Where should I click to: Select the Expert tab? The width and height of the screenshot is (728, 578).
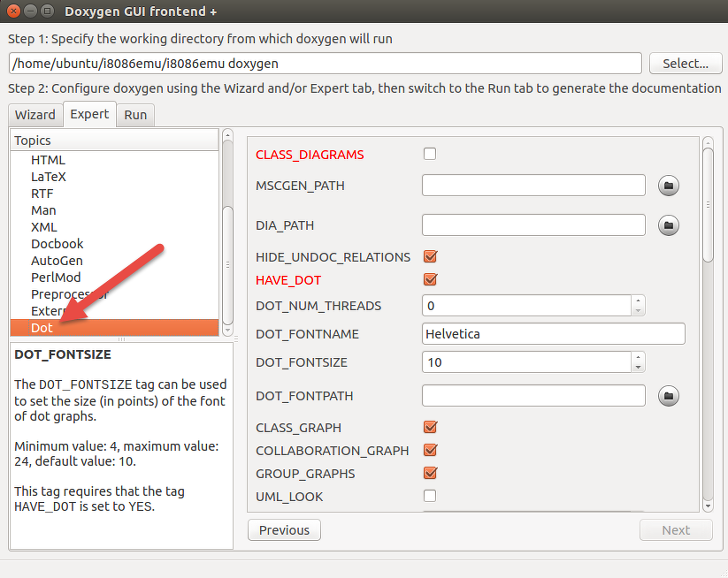(x=90, y=114)
